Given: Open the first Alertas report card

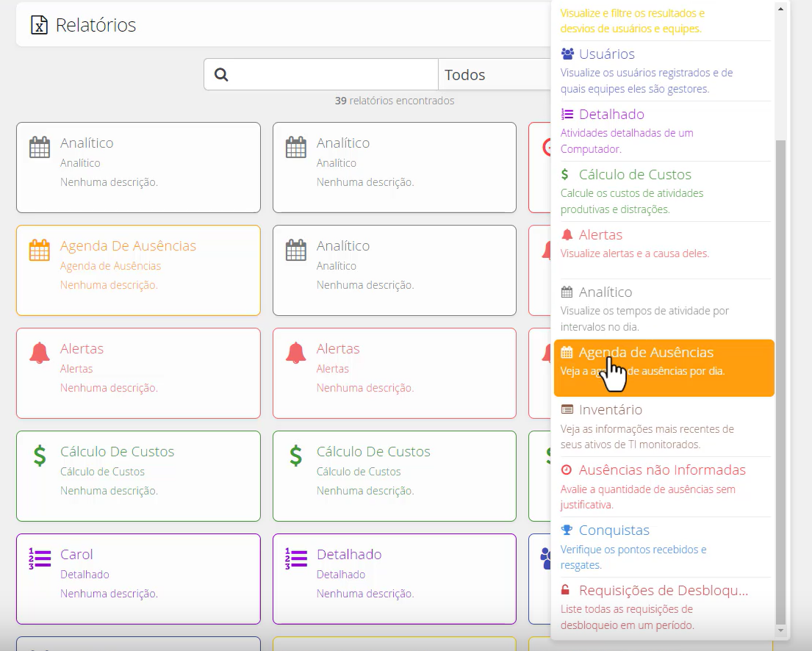Looking at the screenshot, I should (138, 373).
